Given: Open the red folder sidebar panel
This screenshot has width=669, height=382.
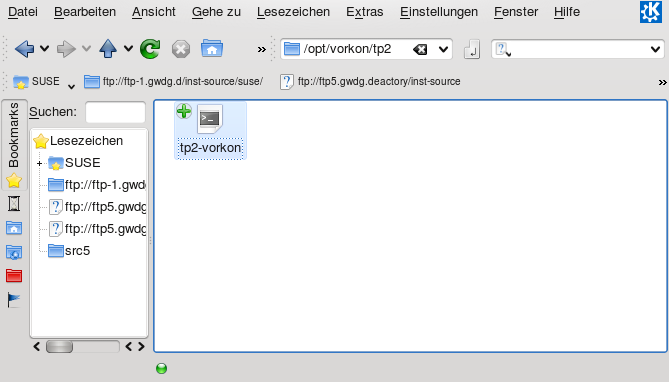Looking at the screenshot, I should click(14, 276).
